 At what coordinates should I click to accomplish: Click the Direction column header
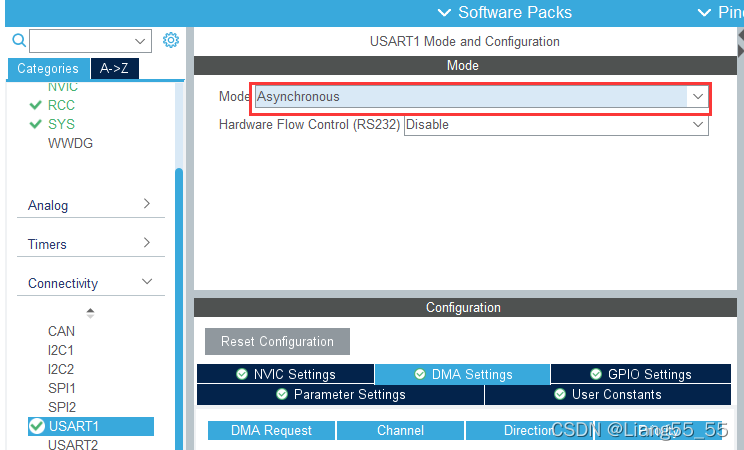tap(529, 430)
